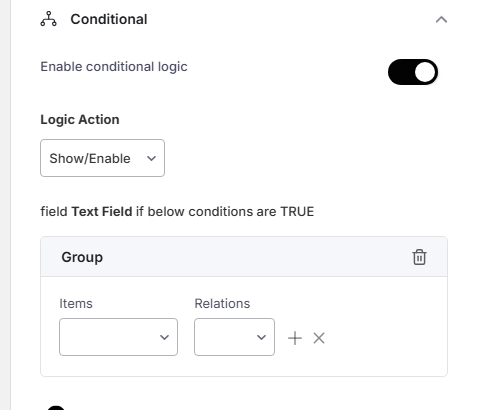The height and width of the screenshot is (410, 481).
Task: Click the arrow inside Show/Enable select
Action: tap(151, 158)
